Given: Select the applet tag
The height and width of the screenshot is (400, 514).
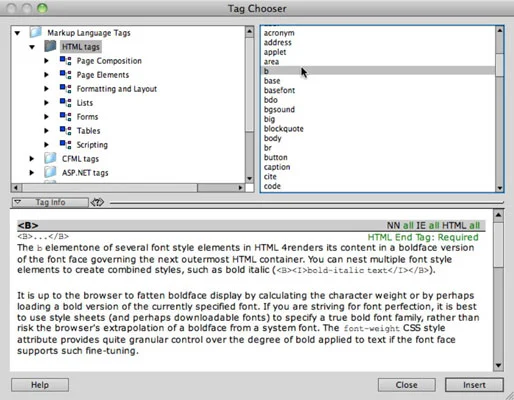Looking at the screenshot, I should [x=275, y=52].
